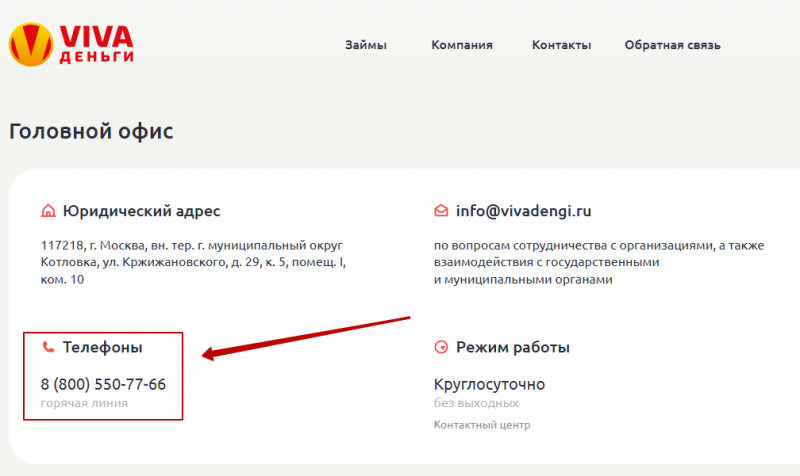Go to the Контакты page
This screenshot has width=800, height=476.
tap(561, 45)
